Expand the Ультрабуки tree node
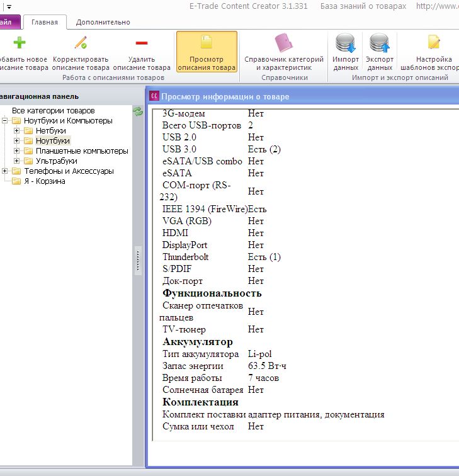The height and width of the screenshot is (476, 459). point(16,161)
